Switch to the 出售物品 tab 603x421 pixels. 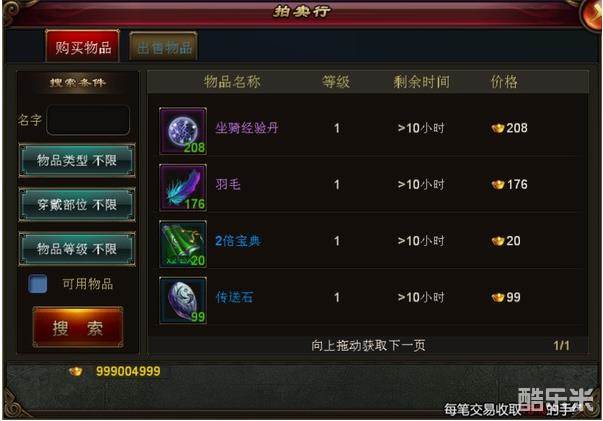pyautogui.click(x=164, y=47)
